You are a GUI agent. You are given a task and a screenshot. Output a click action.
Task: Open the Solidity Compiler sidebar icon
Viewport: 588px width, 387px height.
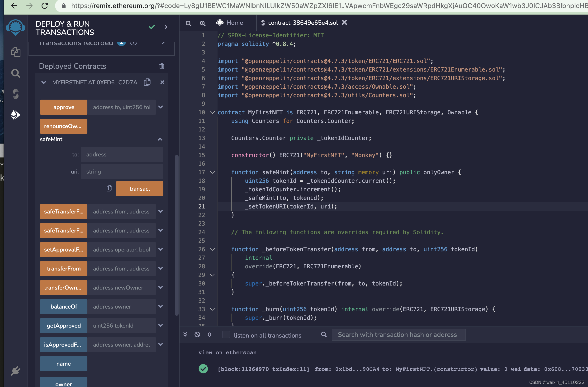click(x=16, y=94)
